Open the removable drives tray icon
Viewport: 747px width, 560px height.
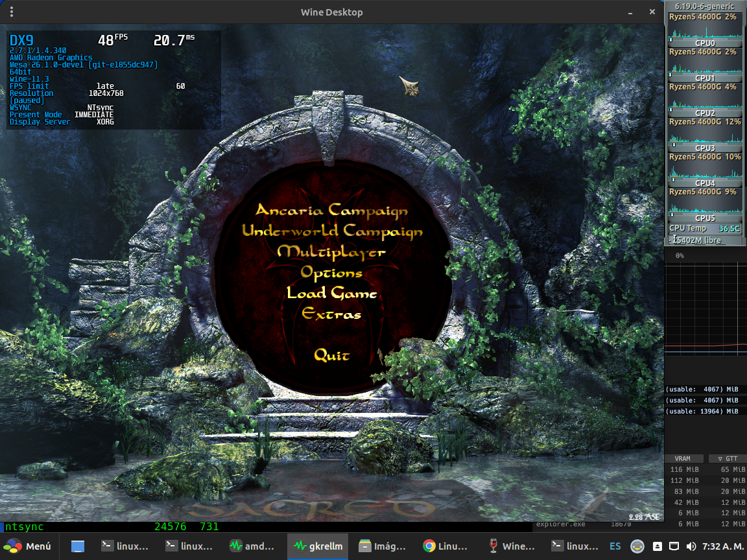click(x=657, y=546)
